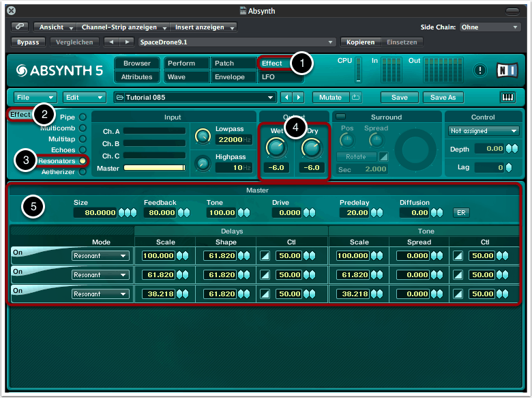Click the exclamation panic button icon
Image resolution: width=532 pixels, height=398 pixels.
(x=480, y=70)
